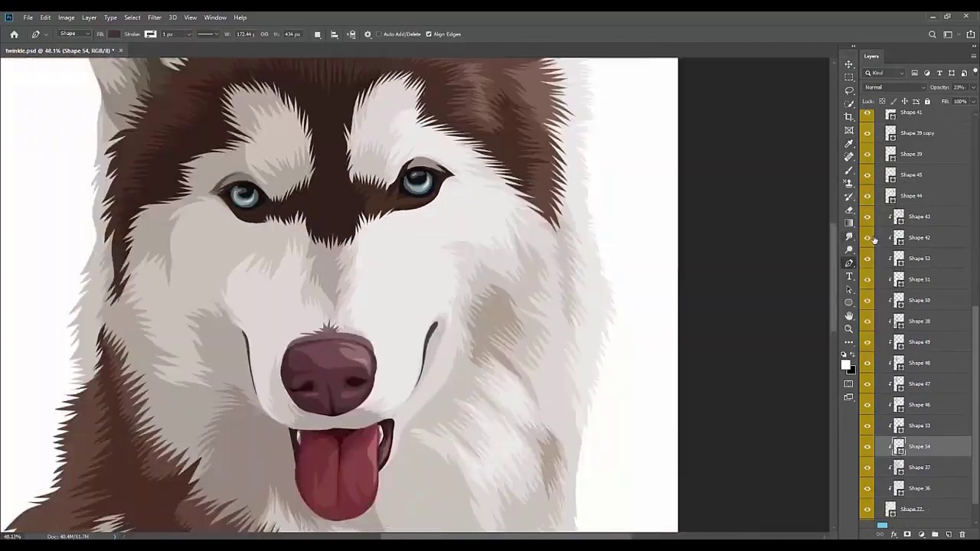The image size is (980, 551).
Task: Toggle Quick Mask mode icon
Action: click(x=848, y=384)
